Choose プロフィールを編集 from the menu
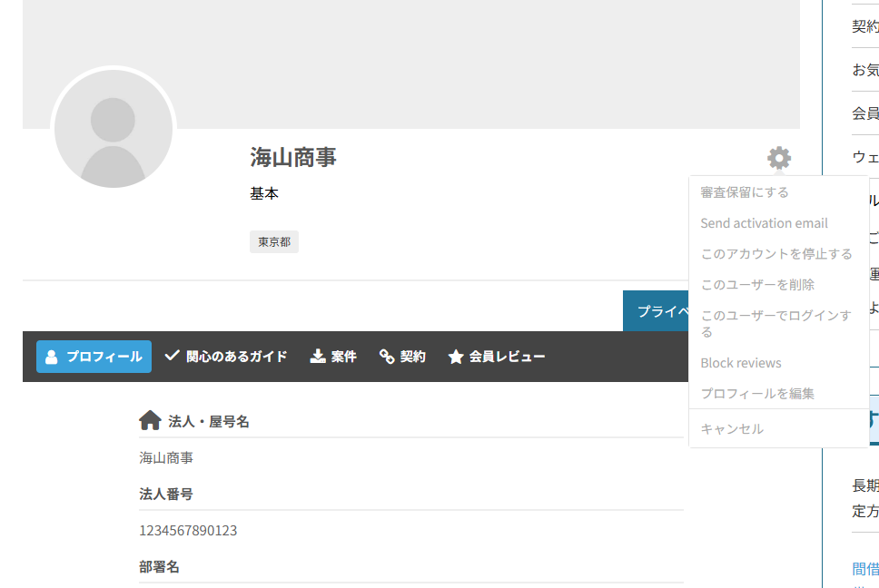This screenshot has height=588, width=879. [757, 394]
